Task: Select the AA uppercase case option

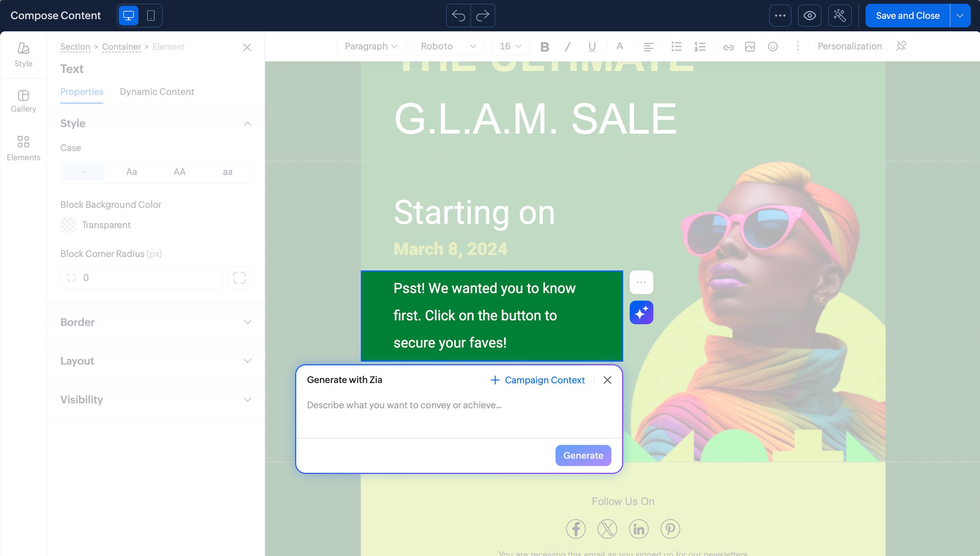Action: 180,172
